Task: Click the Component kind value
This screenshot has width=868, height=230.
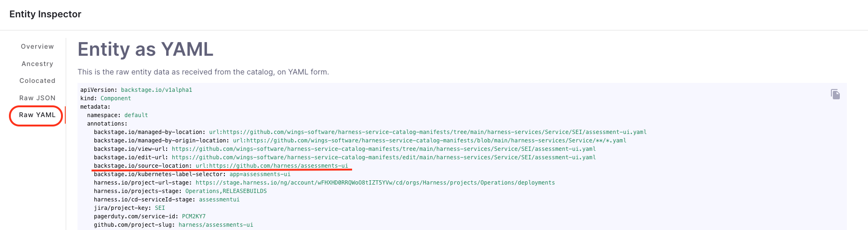Action: 115,98
